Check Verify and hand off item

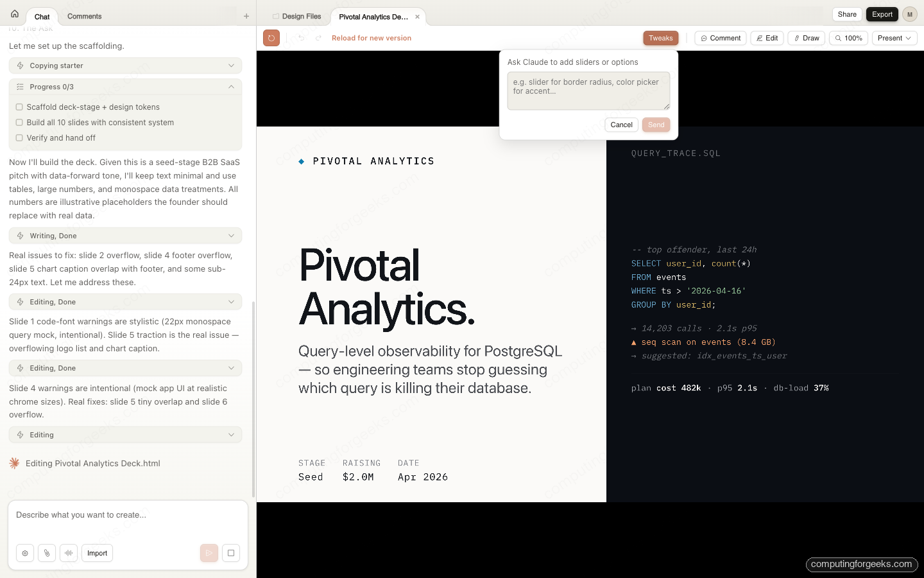pos(19,138)
